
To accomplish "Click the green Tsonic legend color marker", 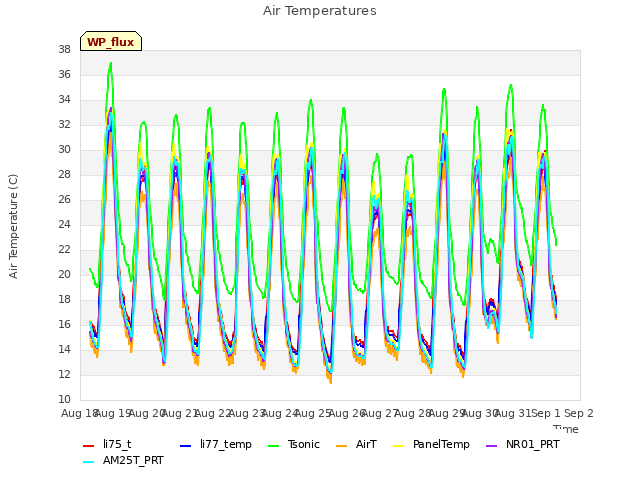I will 273,446.
